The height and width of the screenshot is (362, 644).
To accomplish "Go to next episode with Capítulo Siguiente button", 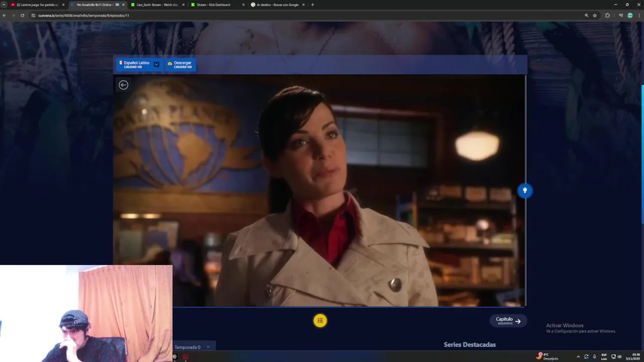I will pos(508,321).
